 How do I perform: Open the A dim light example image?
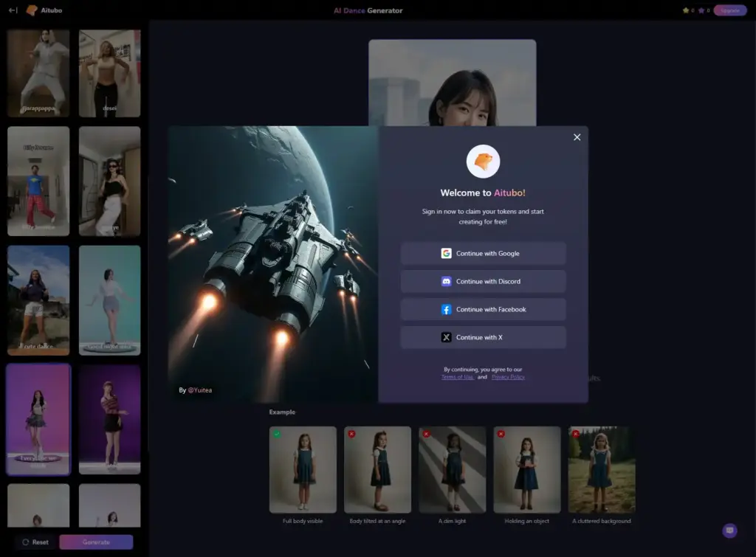point(453,470)
